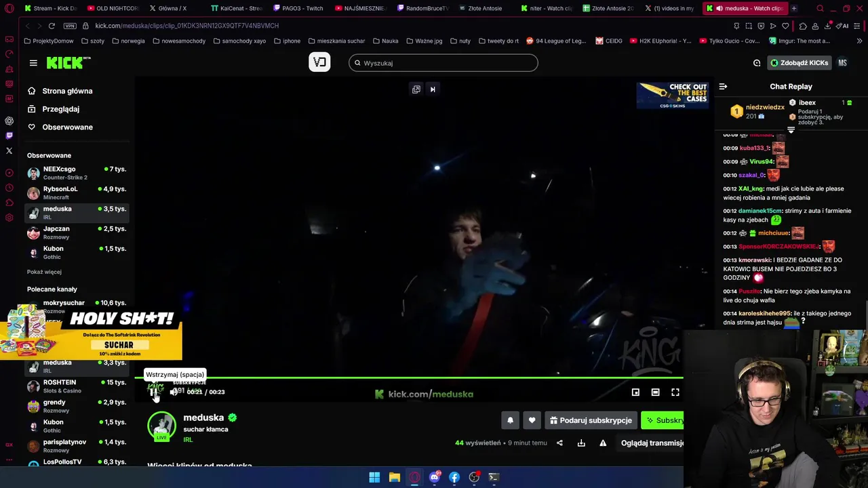Download the clip with download icon

581,443
